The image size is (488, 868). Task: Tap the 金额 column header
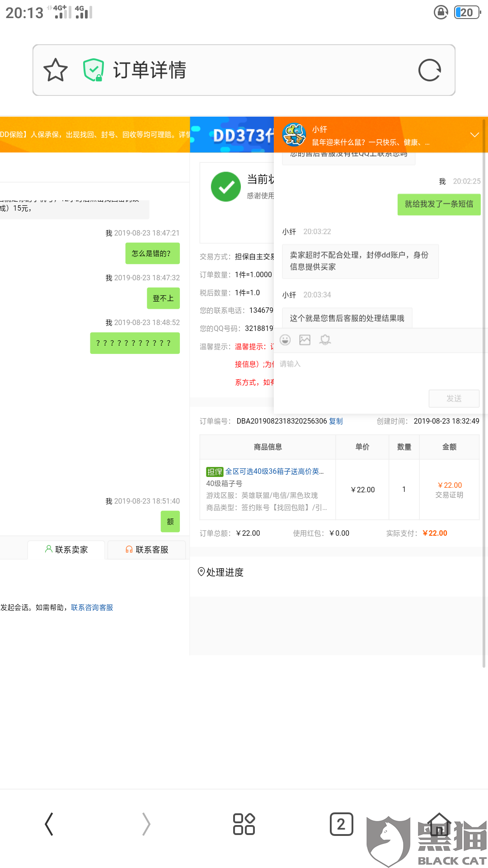point(449,447)
